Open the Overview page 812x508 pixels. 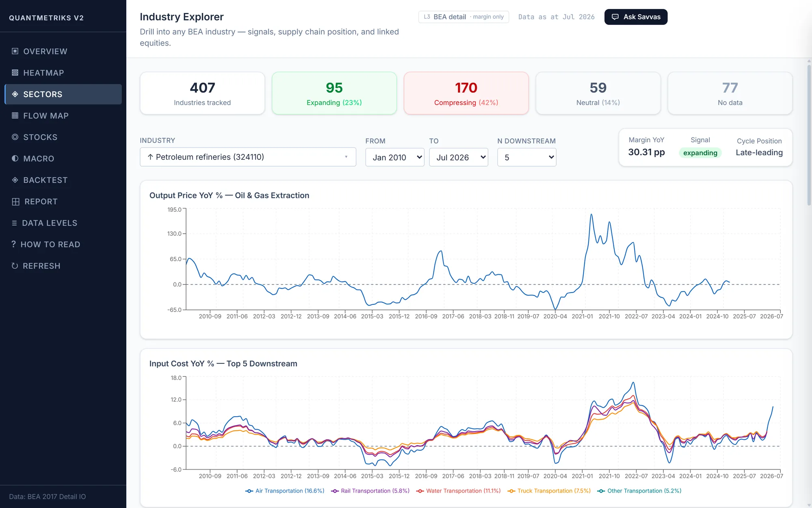coord(63,51)
